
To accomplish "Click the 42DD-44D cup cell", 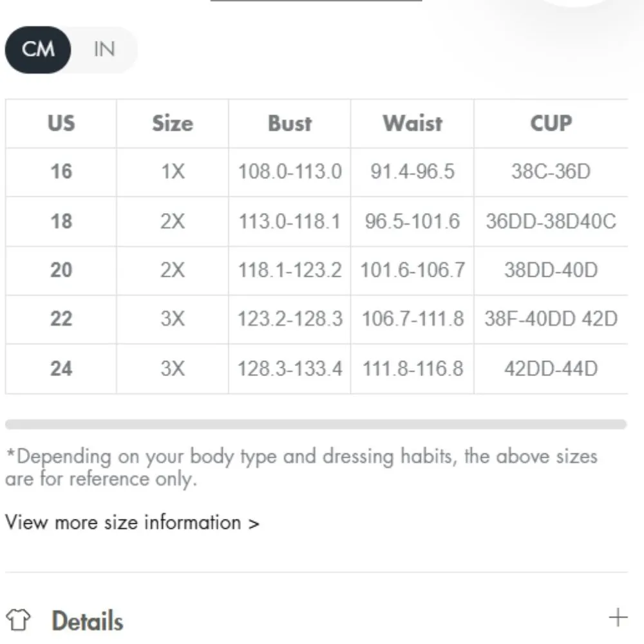I will [x=551, y=368].
